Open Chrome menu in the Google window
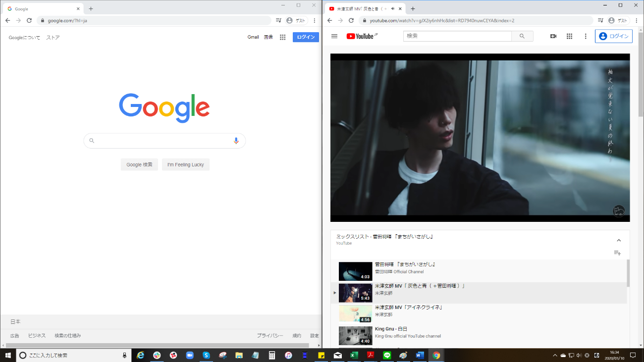The height and width of the screenshot is (362, 644). click(315, 20)
